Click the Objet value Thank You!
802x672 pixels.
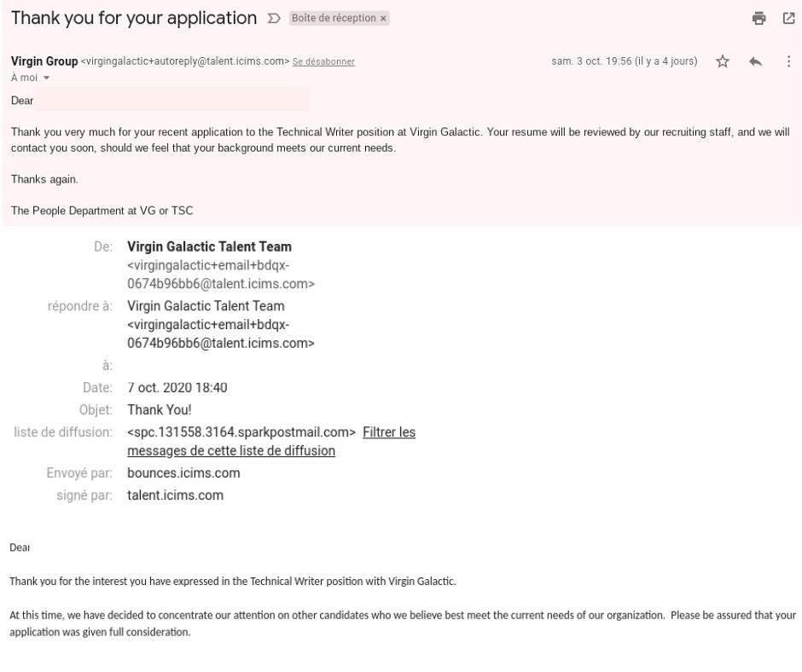pyautogui.click(x=160, y=410)
